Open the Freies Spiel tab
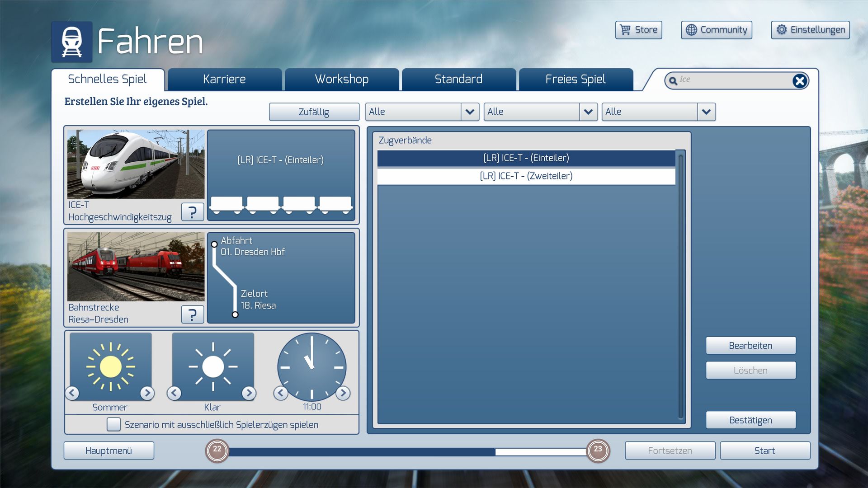Image resolution: width=868 pixels, height=488 pixels. (x=575, y=80)
